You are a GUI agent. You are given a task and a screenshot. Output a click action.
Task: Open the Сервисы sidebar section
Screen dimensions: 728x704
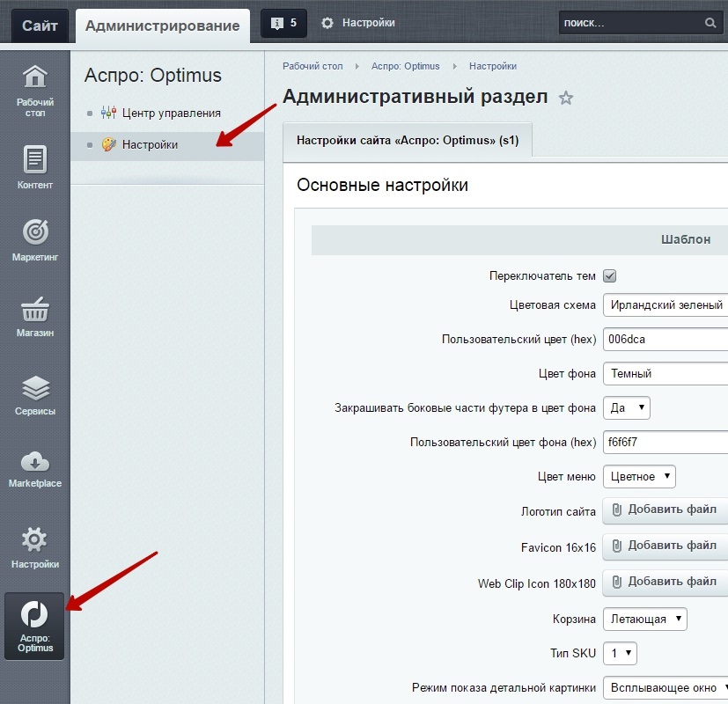tap(35, 395)
